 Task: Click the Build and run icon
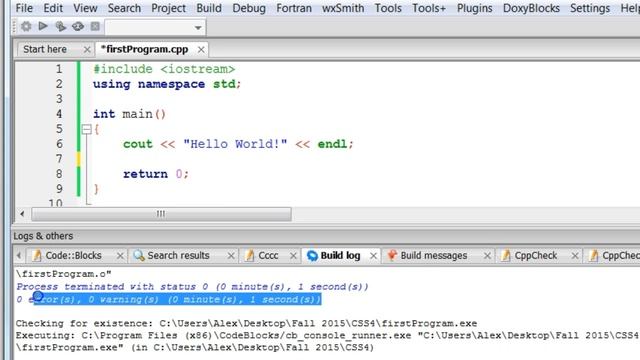point(60,27)
